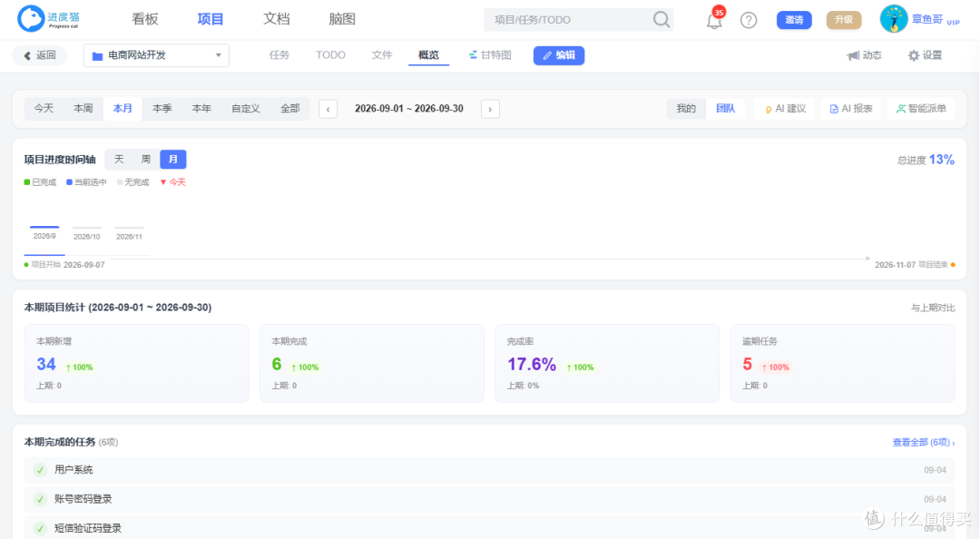Click 与上期对比 link

933,308
